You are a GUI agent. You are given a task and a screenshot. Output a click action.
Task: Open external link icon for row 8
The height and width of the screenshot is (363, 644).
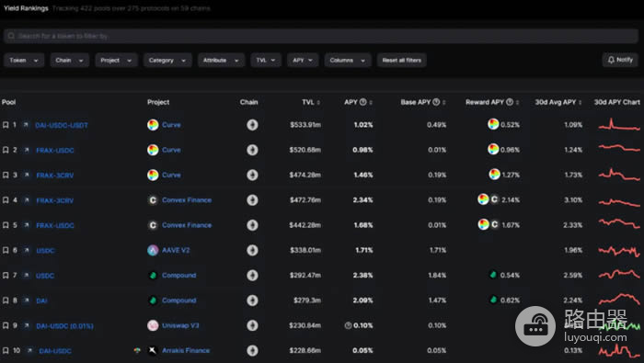27,301
